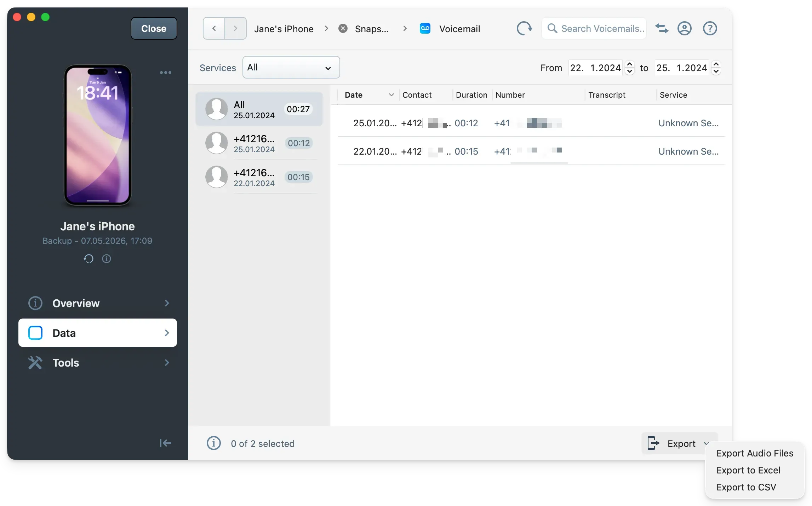Click the Overview info icon
This screenshot has height=506, width=812.
point(35,303)
